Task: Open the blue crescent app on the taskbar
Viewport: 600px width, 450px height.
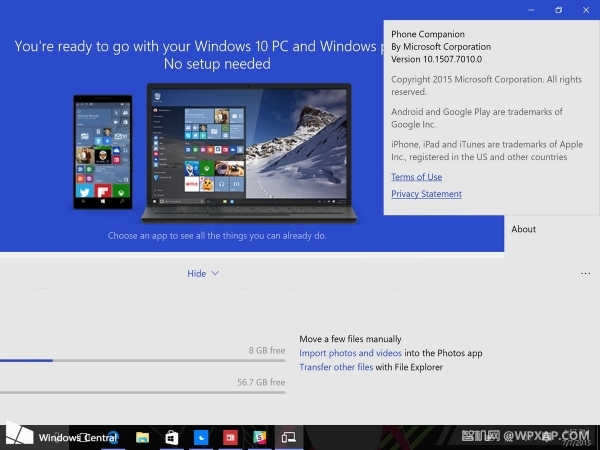Action: 201,437
